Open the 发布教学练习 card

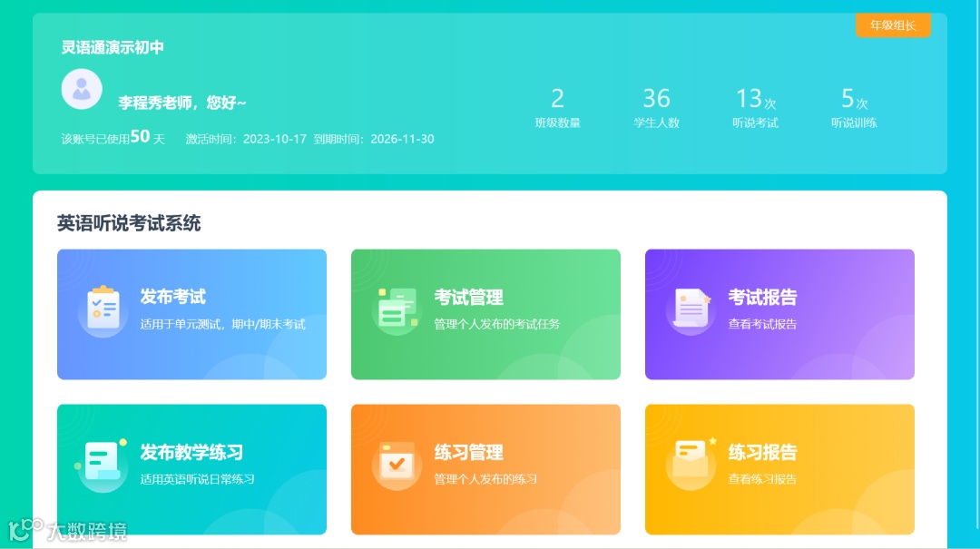(x=191, y=469)
